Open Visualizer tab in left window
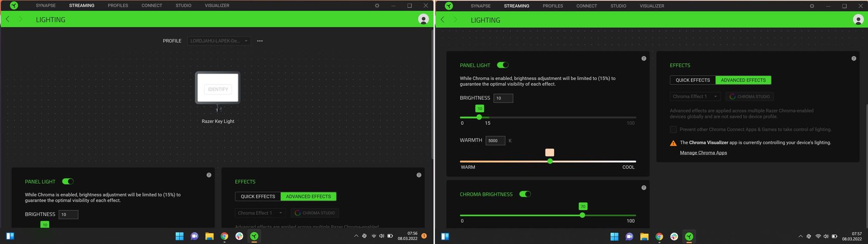 pos(217,6)
